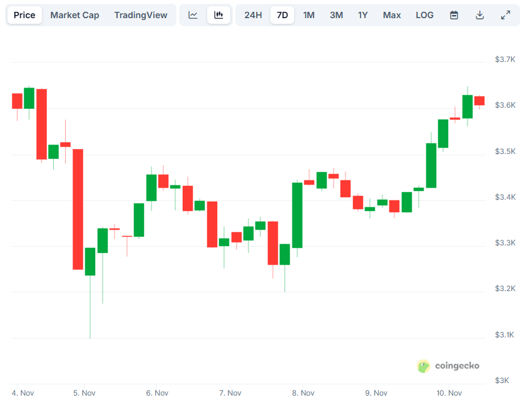532x405 pixels.
Task: Enable LOG scale for the chart
Action: pyautogui.click(x=424, y=14)
